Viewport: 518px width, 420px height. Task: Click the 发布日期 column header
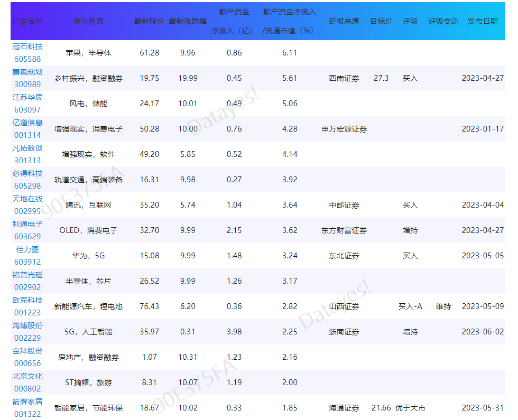483,22
